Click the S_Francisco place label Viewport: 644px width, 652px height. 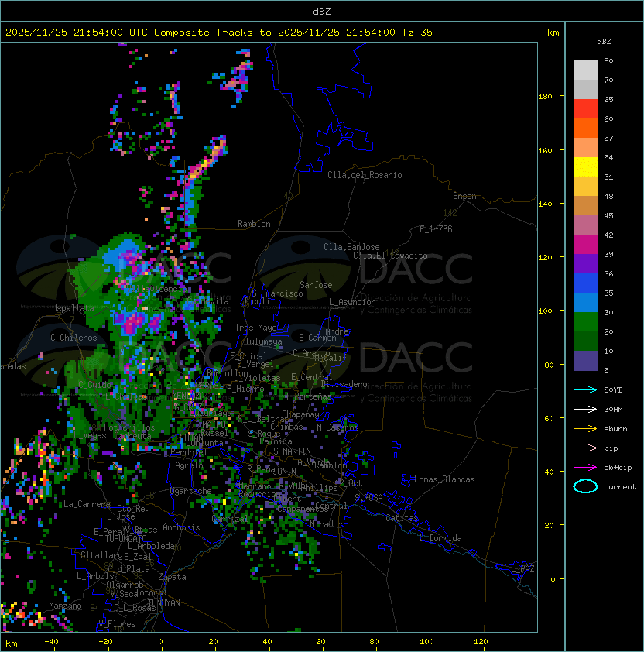click(277, 293)
